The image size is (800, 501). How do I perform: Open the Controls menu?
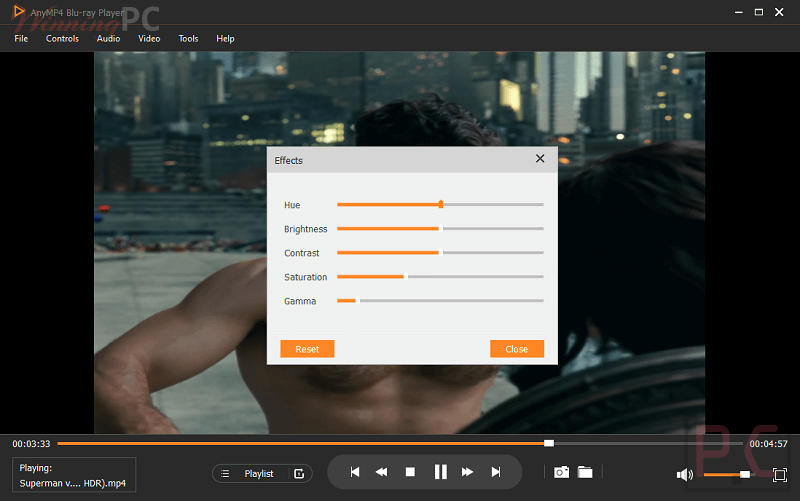coord(62,39)
